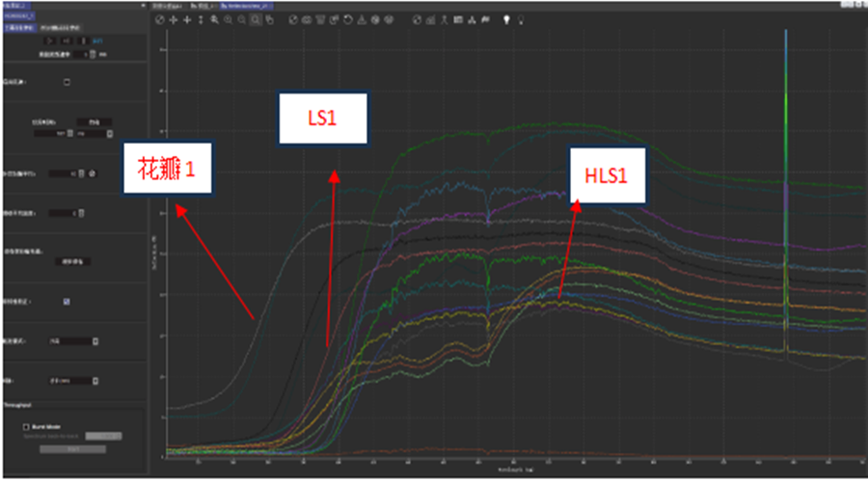Click the undo rotate arrow icon
868x482 pixels.
click(x=347, y=19)
